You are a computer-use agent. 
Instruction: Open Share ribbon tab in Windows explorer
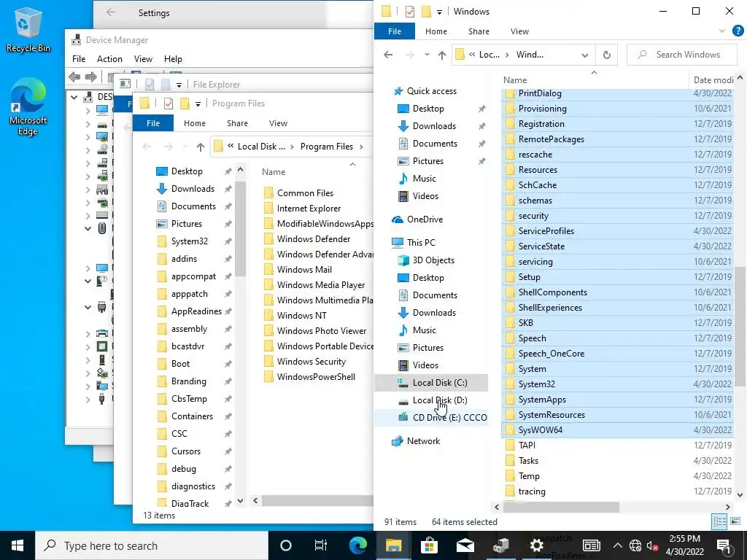479,31
